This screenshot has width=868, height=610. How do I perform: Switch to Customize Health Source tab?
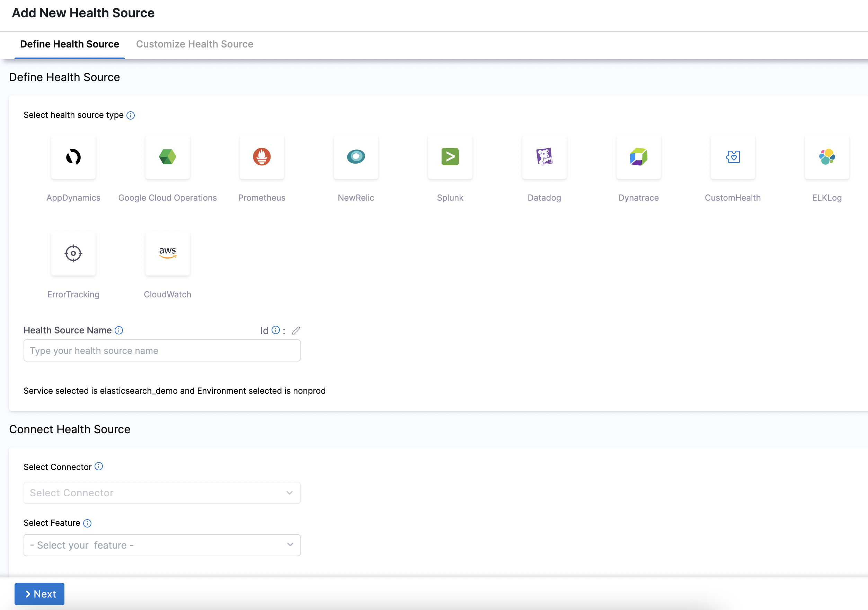click(x=194, y=44)
